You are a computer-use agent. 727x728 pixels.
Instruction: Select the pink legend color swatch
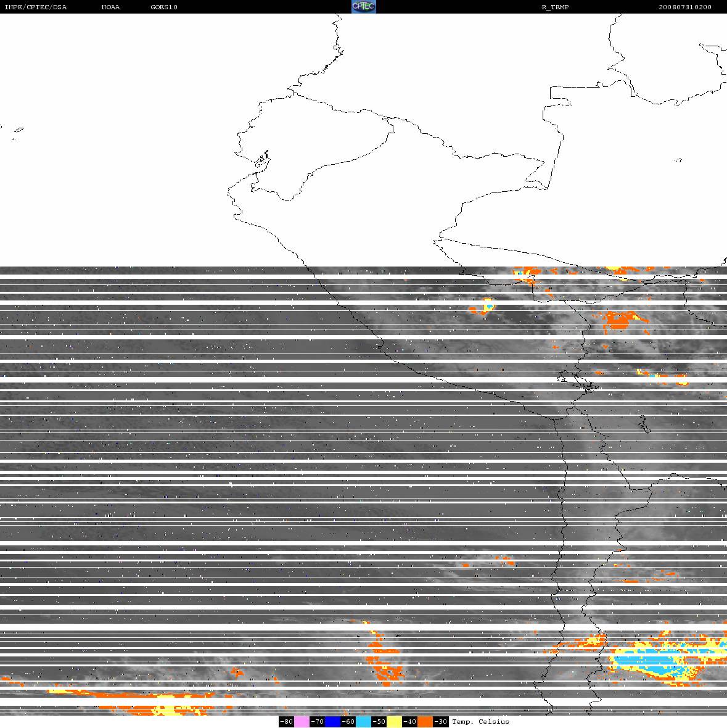click(x=302, y=721)
